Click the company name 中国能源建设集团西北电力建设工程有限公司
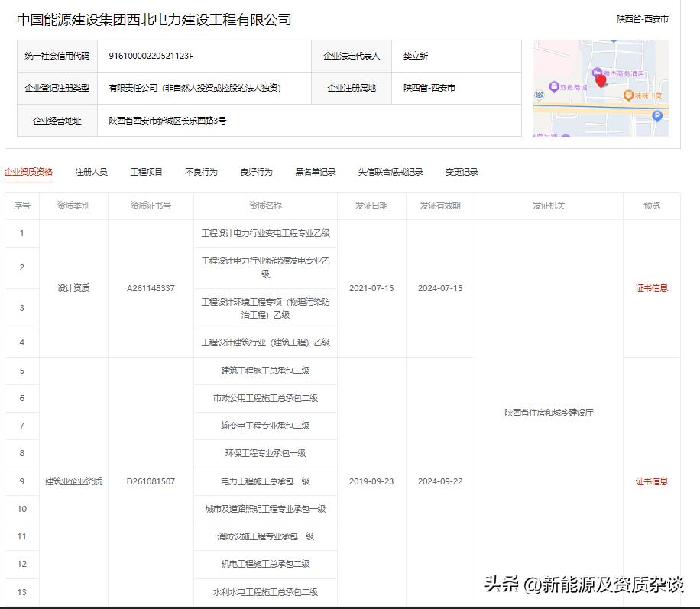Viewport: 700px width, 609px height. 153,20
